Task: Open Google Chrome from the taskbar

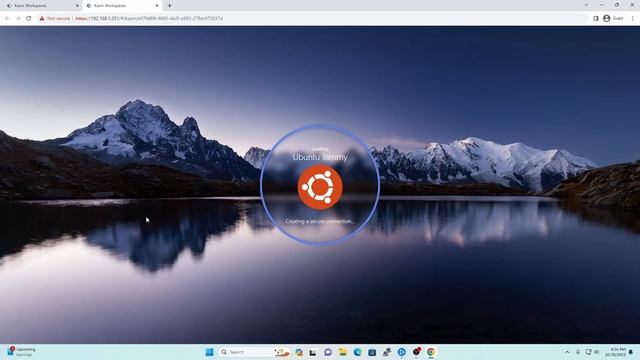Action: pos(431,352)
